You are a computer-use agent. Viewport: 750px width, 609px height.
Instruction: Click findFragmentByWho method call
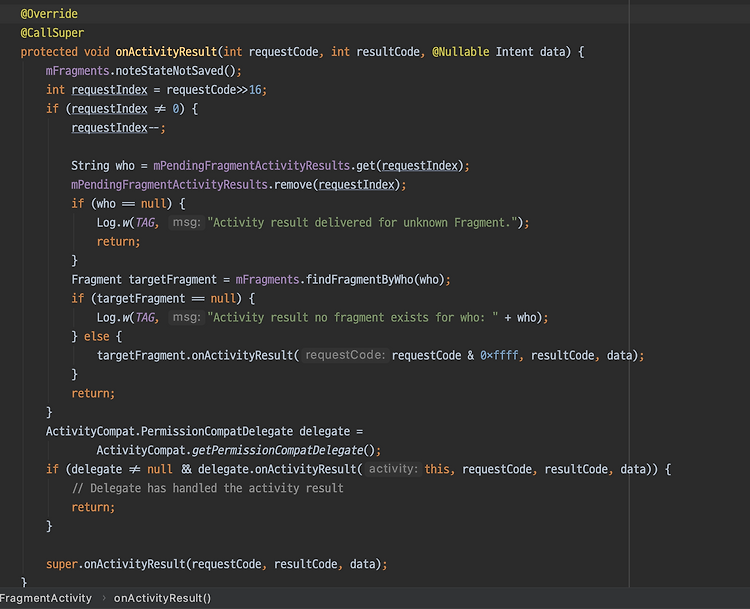point(359,279)
